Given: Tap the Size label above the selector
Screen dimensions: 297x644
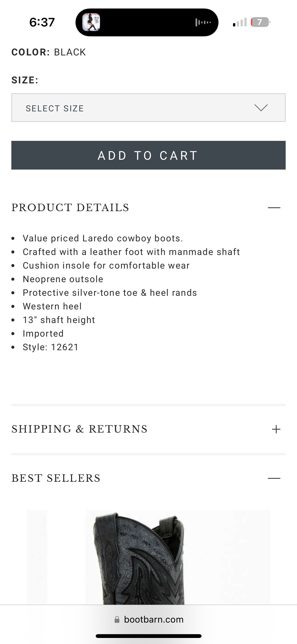Looking at the screenshot, I should 25,80.
